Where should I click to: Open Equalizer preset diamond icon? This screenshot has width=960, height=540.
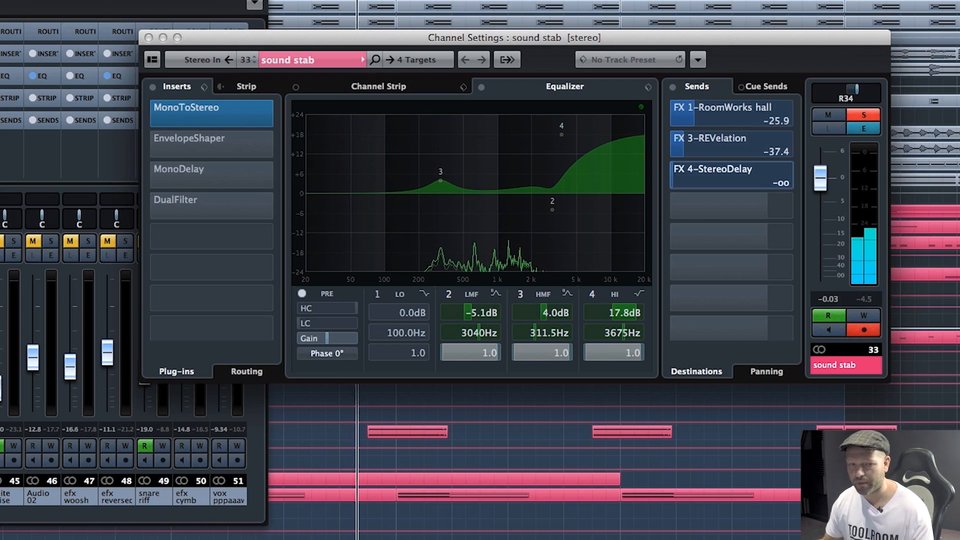pos(648,87)
